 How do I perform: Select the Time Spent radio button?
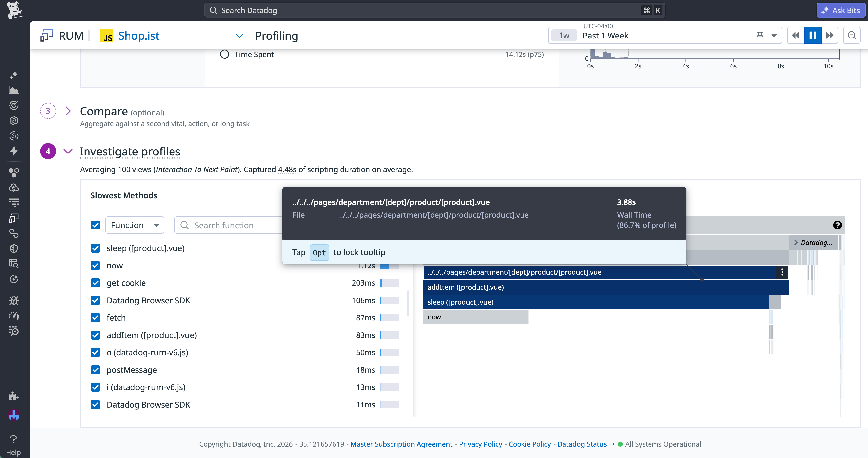[x=225, y=54]
